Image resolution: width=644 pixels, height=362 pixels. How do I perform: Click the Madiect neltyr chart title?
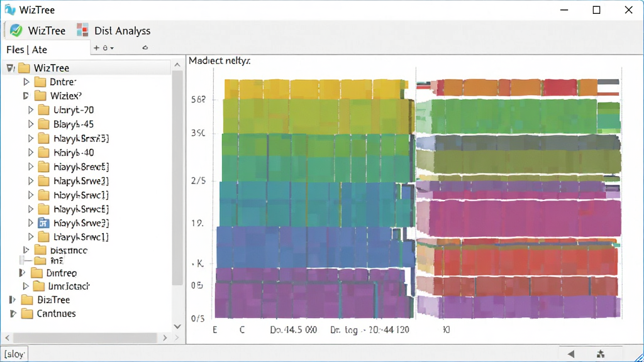(219, 61)
